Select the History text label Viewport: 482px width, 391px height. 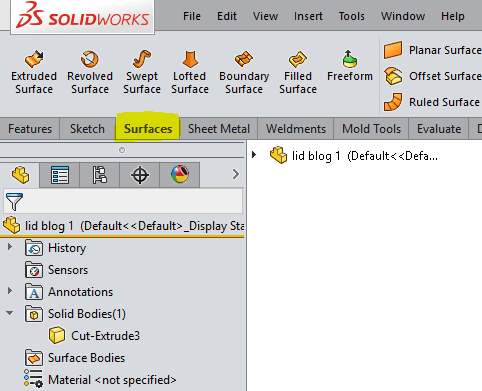click(67, 248)
